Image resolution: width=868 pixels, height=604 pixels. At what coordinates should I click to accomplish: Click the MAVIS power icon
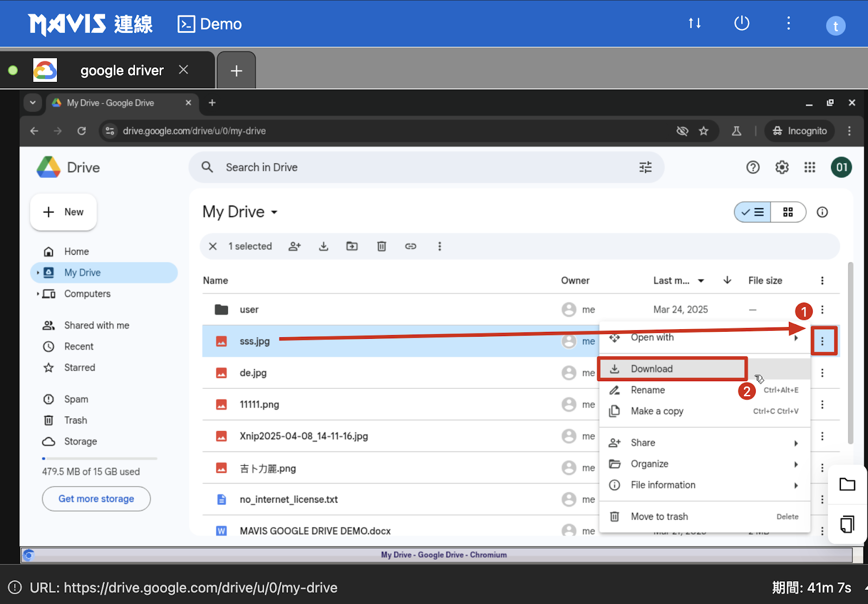(741, 23)
